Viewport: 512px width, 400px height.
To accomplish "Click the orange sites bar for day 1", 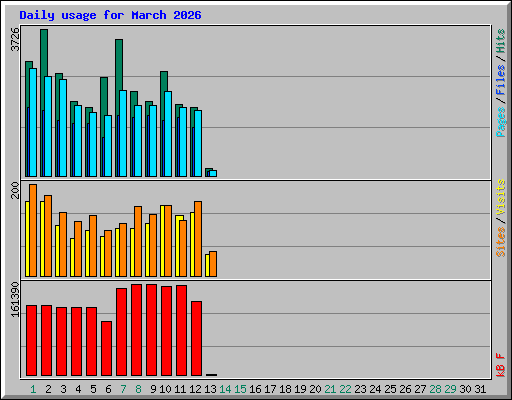I will click(33, 230).
